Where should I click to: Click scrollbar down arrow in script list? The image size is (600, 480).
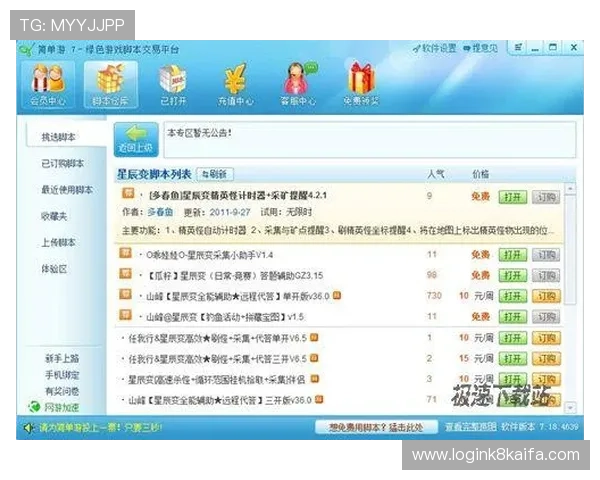coord(570,408)
